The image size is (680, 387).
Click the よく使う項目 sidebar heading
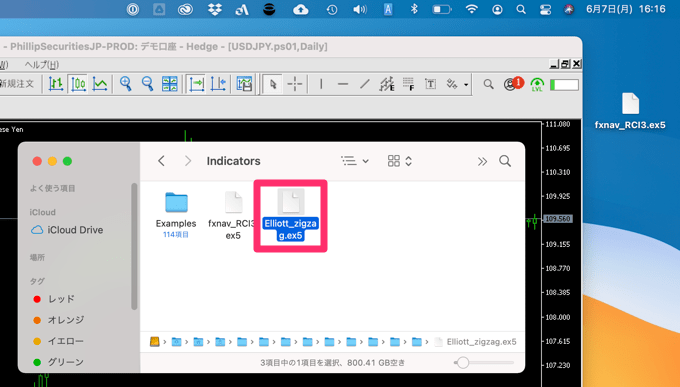point(52,188)
